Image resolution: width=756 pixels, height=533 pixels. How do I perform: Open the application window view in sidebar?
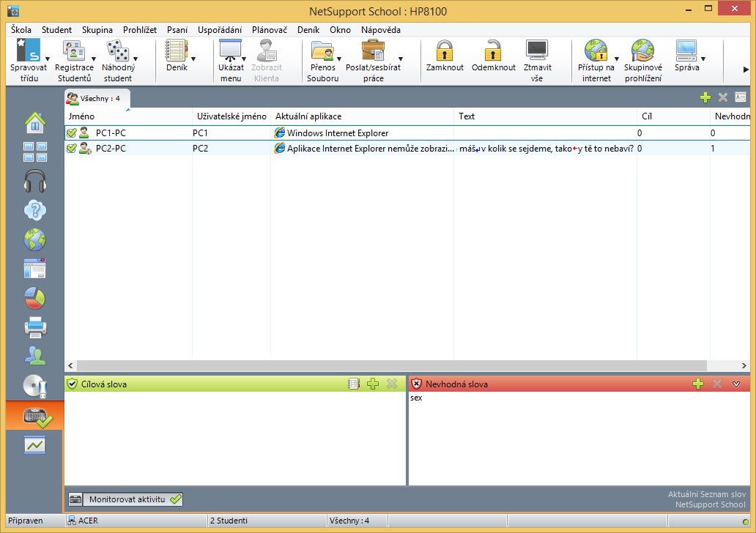(x=35, y=269)
